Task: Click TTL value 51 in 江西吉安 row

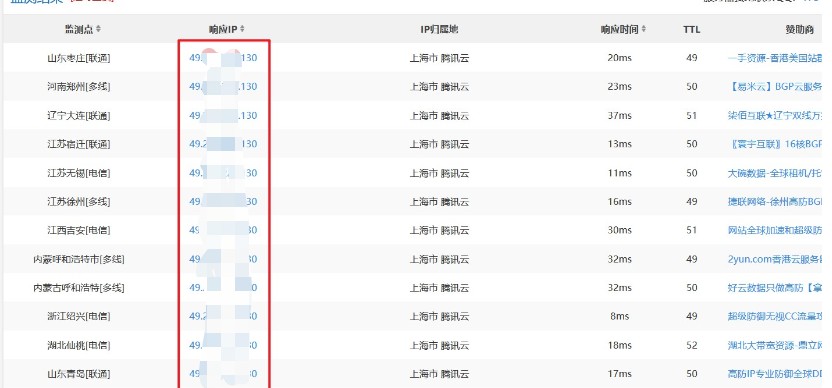Action: coord(691,230)
